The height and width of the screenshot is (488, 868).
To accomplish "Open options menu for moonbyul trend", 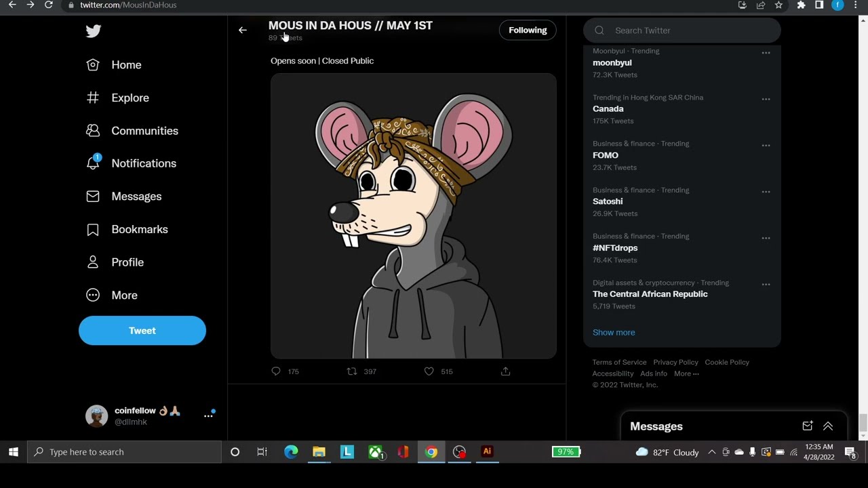I will 766,53.
